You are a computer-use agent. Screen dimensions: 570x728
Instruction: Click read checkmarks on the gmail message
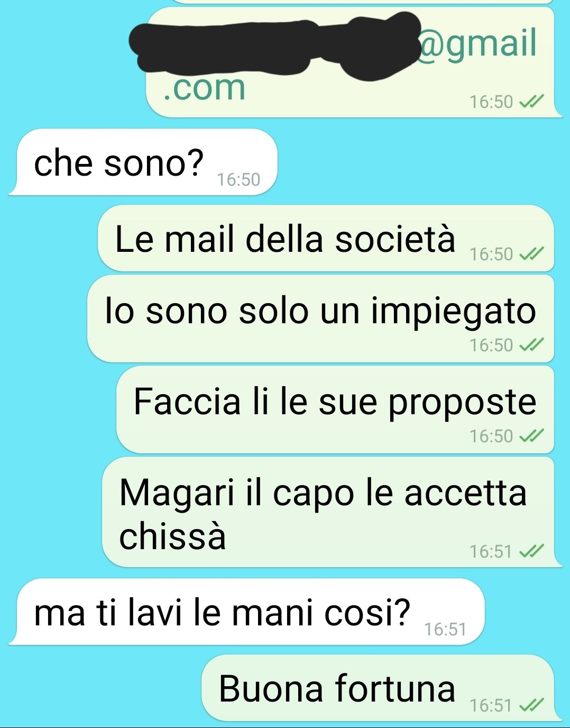[531, 101]
